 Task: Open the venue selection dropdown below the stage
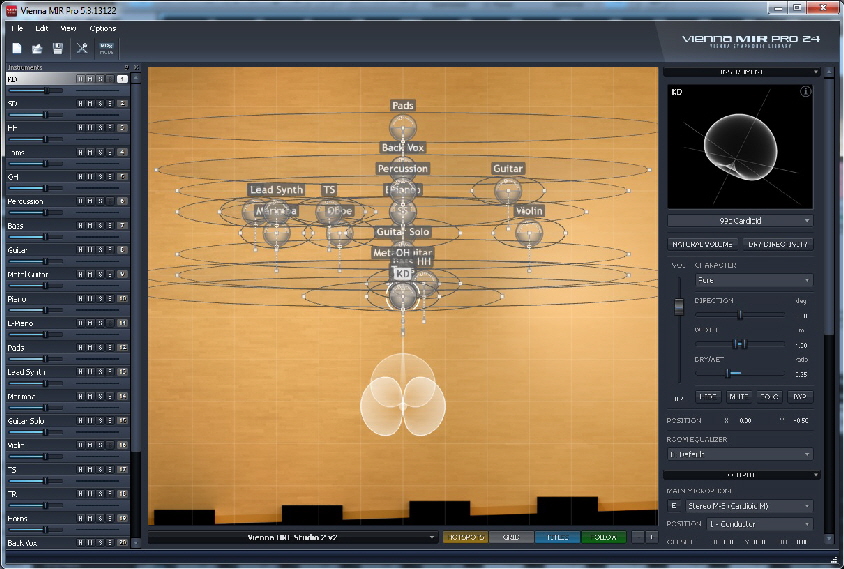(x=292, y=537)
